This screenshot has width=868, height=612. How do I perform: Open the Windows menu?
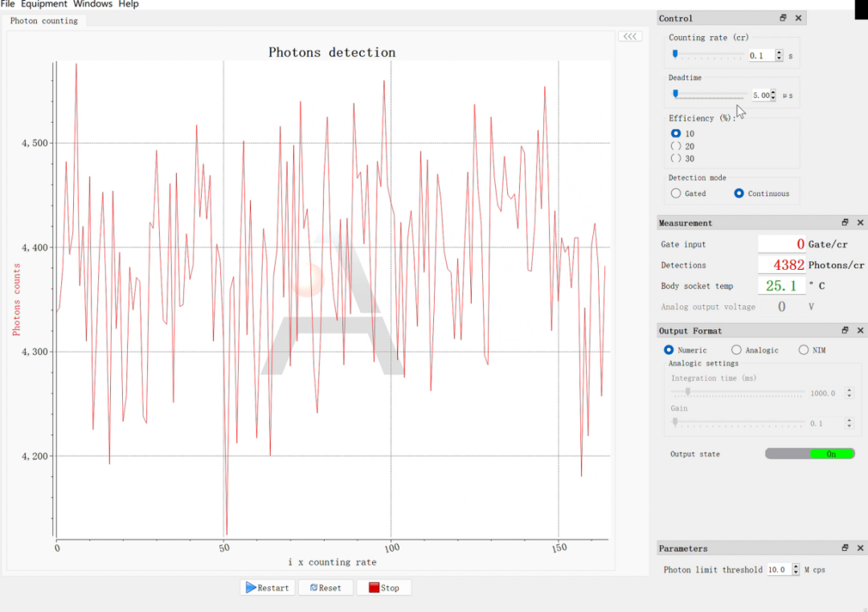(x=92, y=5)
